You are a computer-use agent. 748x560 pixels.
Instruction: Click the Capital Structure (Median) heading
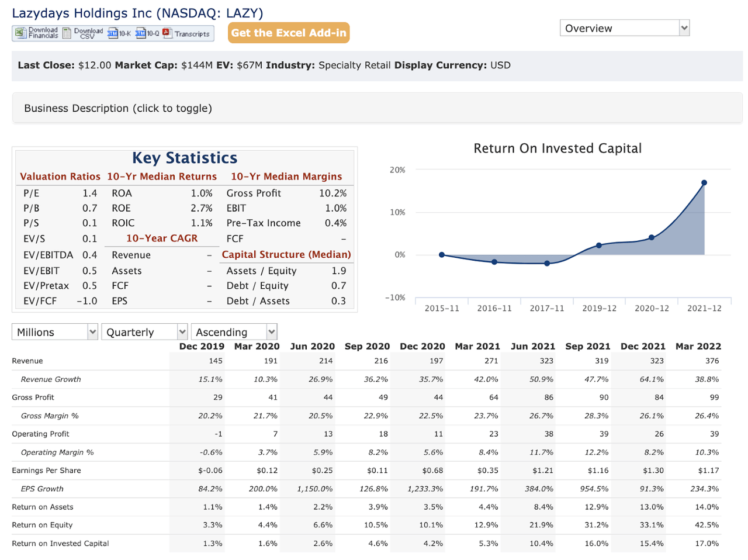pos(286,255)
